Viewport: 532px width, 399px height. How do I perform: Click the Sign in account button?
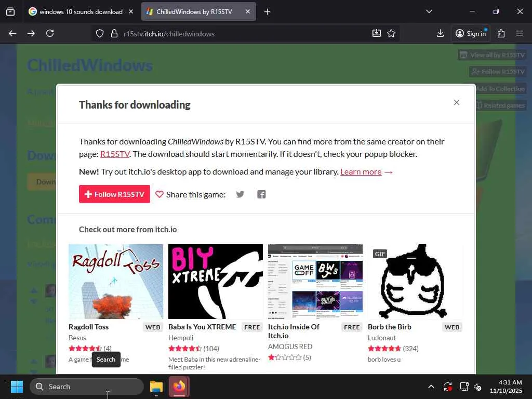tap(471, 33)
